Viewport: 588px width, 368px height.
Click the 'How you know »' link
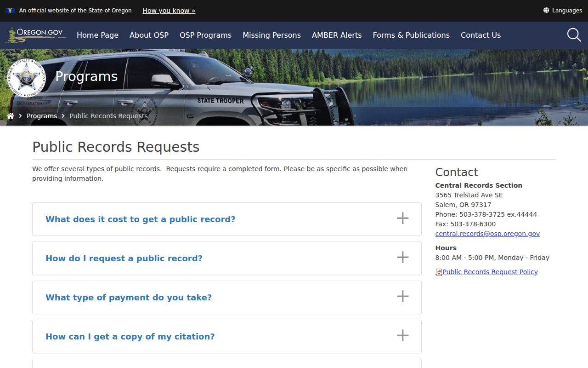coord(169,11)
